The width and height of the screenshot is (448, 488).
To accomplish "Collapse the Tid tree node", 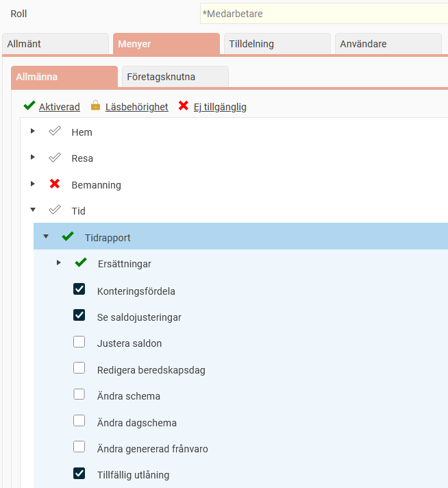I will (32, 210).
